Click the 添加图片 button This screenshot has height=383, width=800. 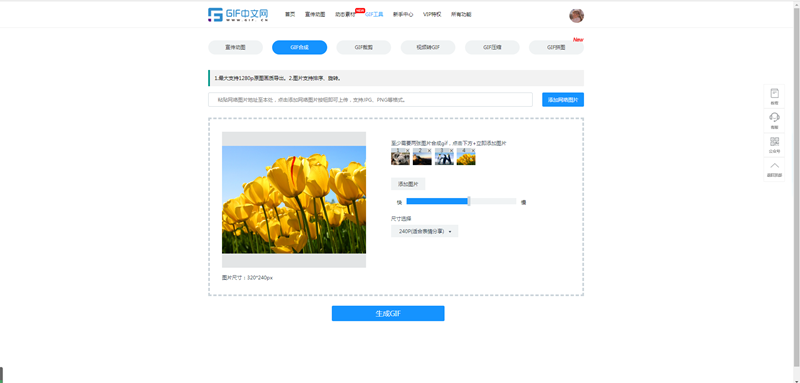[408, 184]
